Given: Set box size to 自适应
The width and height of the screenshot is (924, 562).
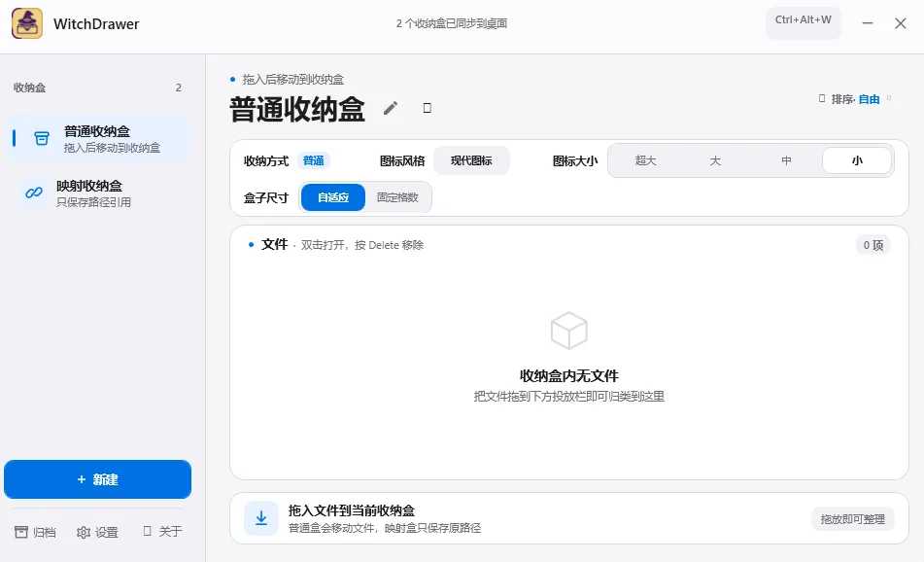Looking at the screenshot, I should (x=333, y=197).
